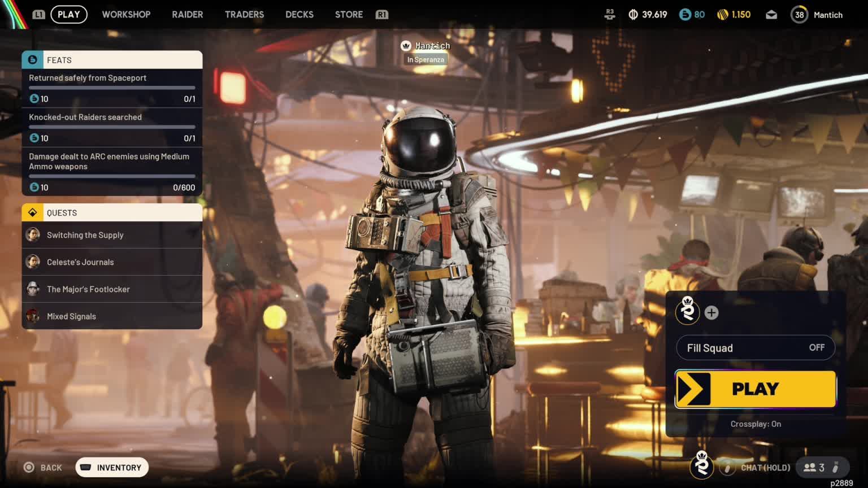The image size is (868, 488).
Task: Open the mail inbox icon
Action: click(x=771, y=15)
